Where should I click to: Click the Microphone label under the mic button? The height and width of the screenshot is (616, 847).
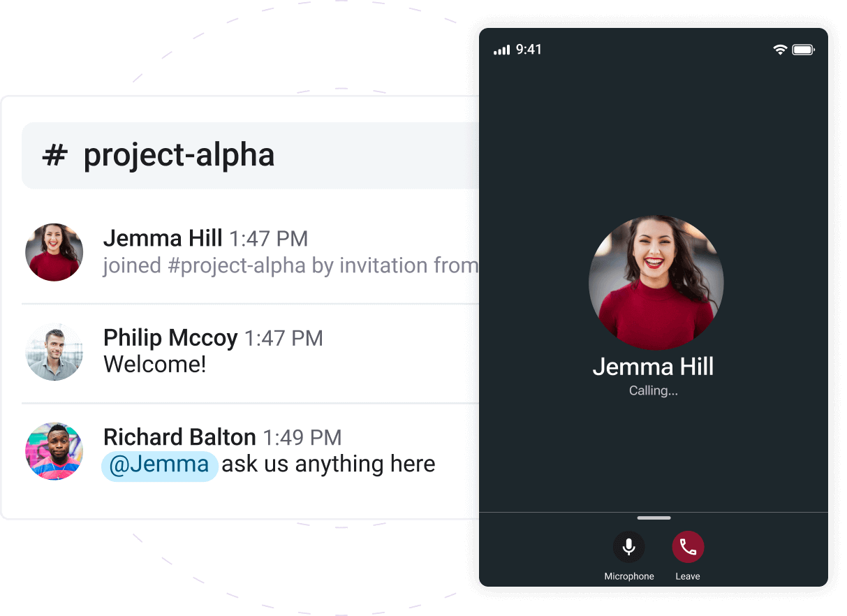click(629, 576)
